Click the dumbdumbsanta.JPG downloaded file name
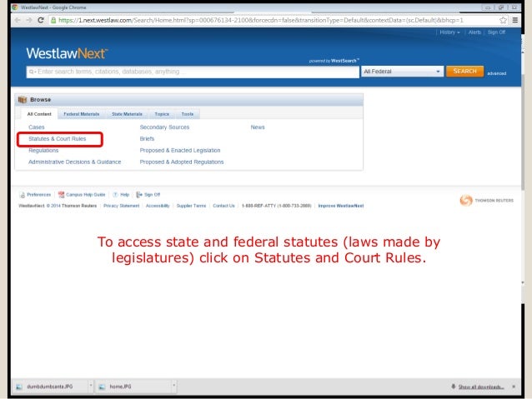532x399 pixels. coord(49,387)
